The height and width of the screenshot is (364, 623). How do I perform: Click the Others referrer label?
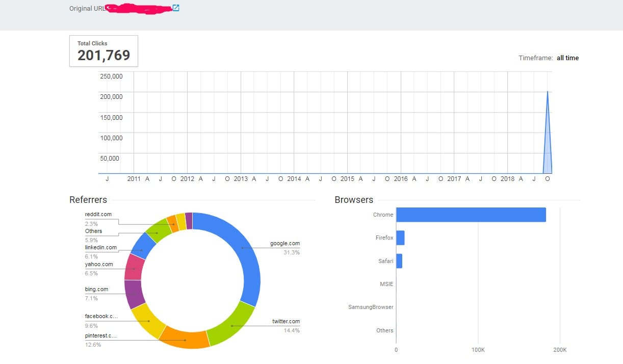(93, 231)
